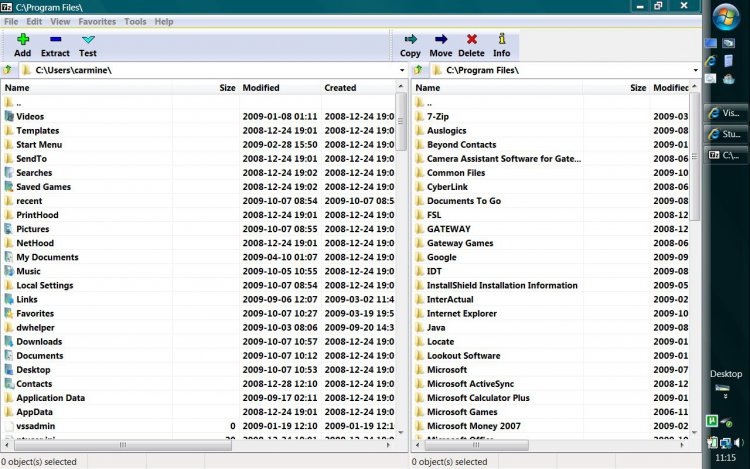This screenshot has height=469, width=750.
Task: Select the Music folder icon
Action: 9,271
